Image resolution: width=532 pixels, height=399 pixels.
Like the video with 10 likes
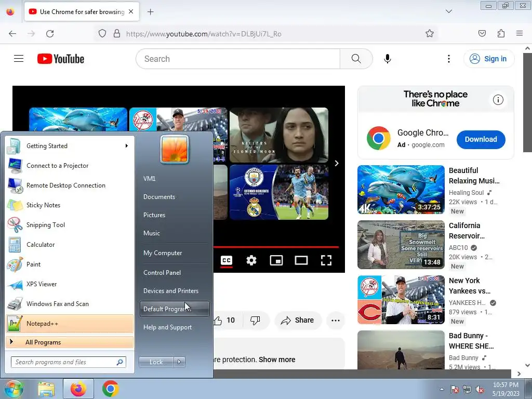coord(225,320)
